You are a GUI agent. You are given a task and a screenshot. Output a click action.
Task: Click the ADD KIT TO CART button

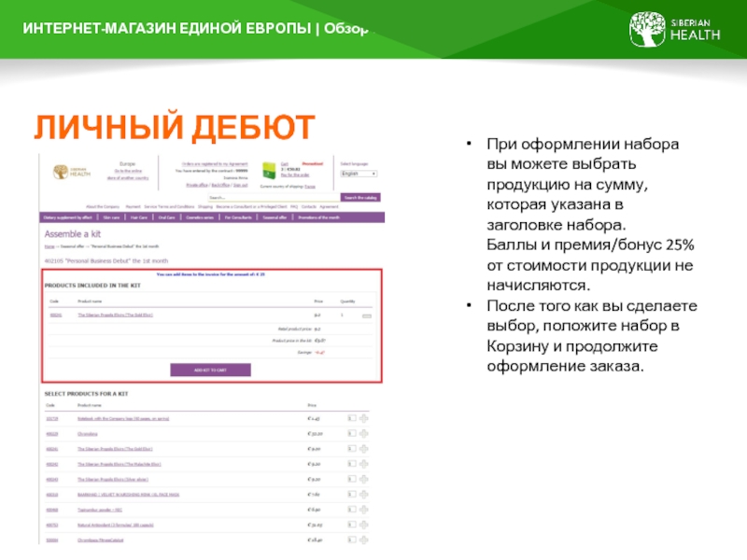[x=211, y=370]
